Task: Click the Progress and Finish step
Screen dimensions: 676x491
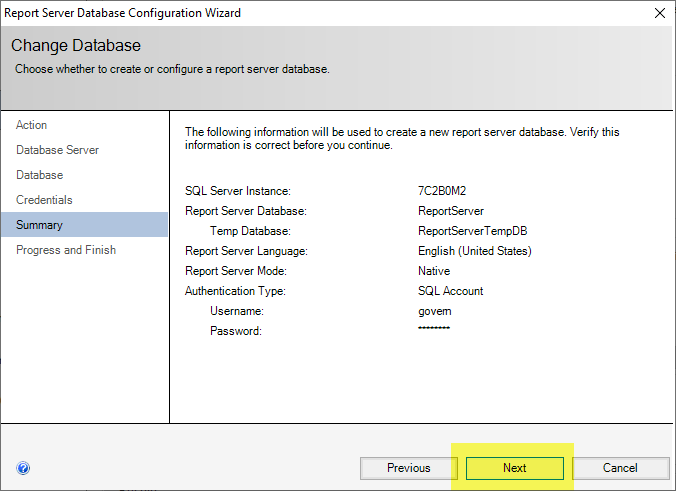Action: point(66,250)
